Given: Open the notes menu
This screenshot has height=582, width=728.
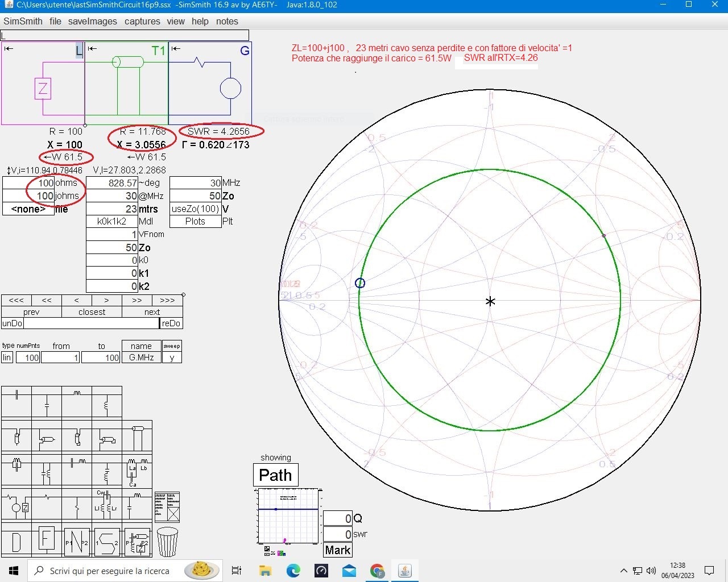Looking at the screenshot, I should click(x=227, y=21).
